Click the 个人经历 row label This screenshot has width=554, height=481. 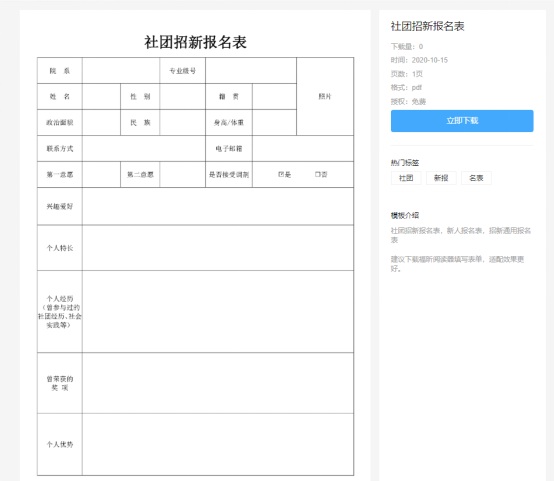60,312
